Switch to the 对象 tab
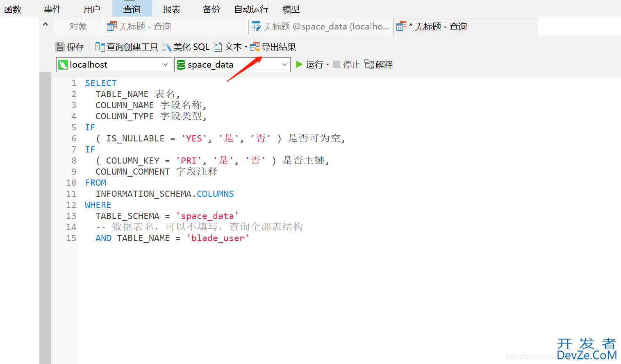Viewport: 621px width, 364px height. pyautogui.click(x=78, y=26)
